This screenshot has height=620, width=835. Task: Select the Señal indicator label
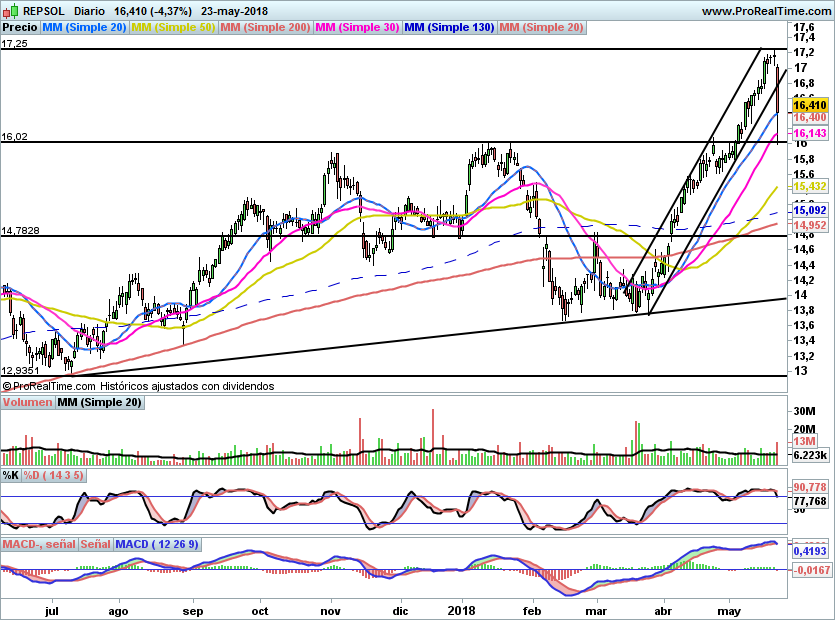95,544
